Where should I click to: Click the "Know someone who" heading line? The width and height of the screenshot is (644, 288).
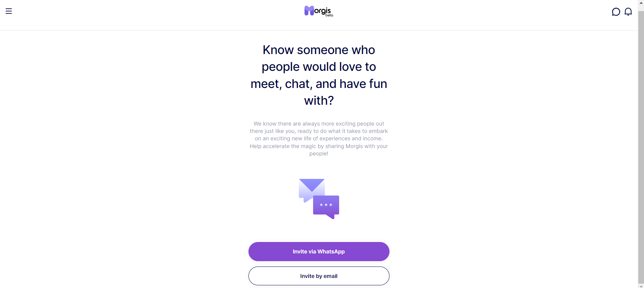tap(319, 50)
